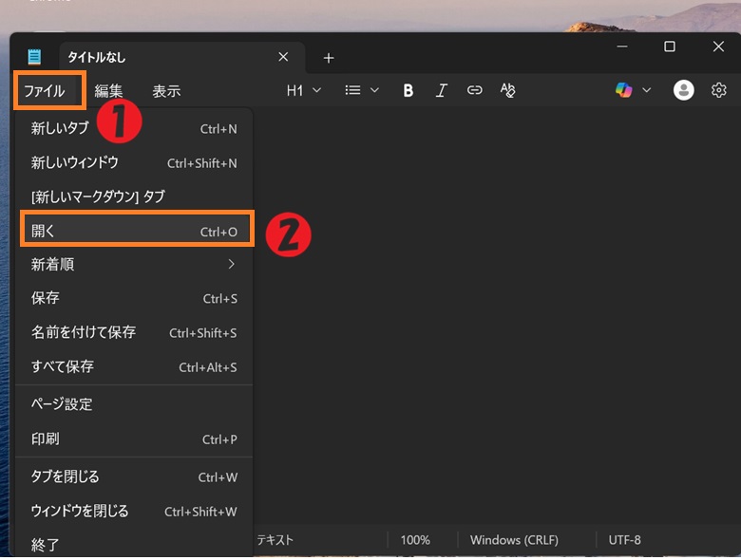Expand the 新着順 submenu

pyautogui.click(x=134, y=265)
